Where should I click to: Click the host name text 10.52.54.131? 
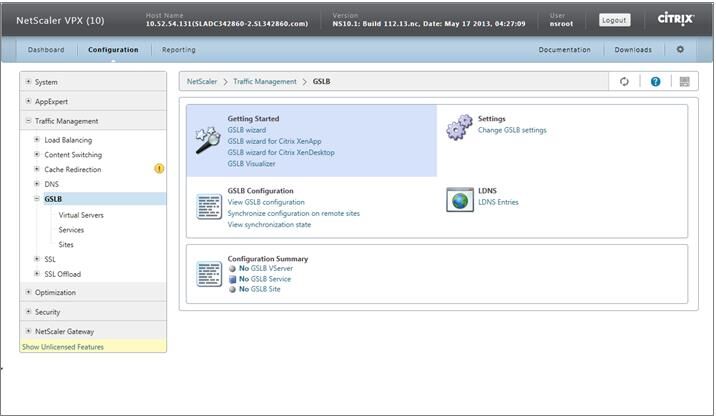[226, 24]
